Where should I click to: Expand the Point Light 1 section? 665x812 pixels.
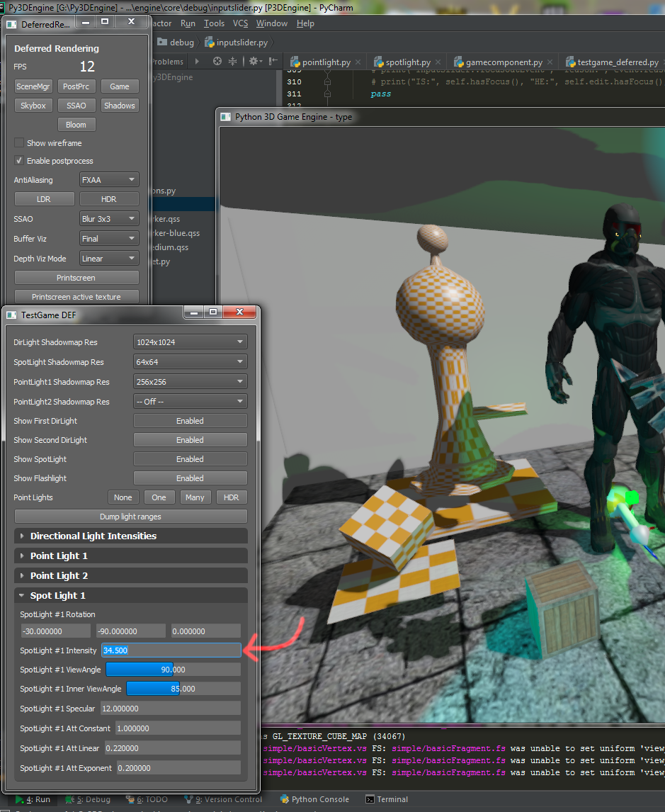[131, 556]
